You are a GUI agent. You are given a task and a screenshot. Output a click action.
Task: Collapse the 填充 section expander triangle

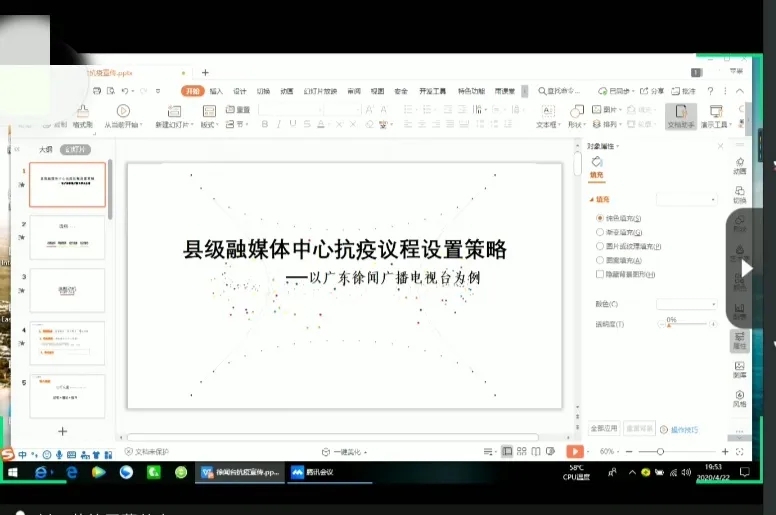591,200
